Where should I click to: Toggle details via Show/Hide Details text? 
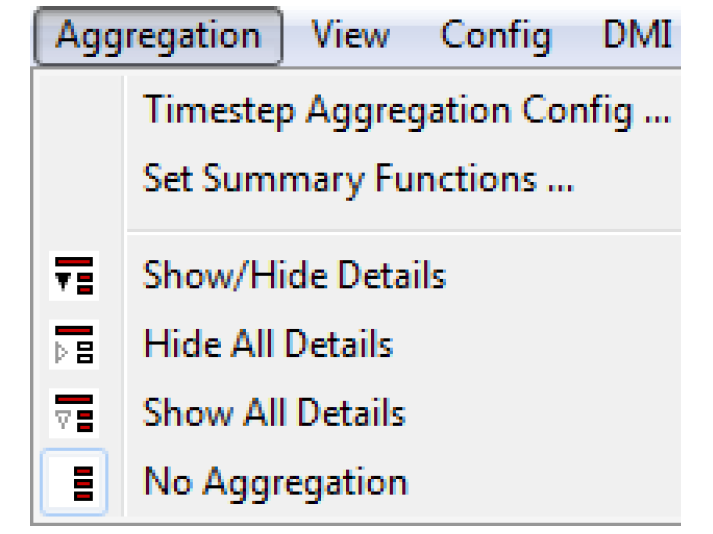click(x=295, y=275)
